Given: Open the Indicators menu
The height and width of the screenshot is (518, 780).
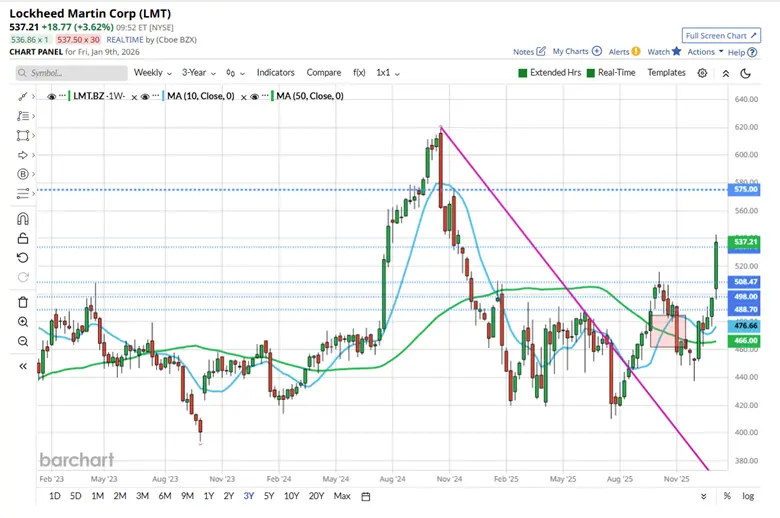Looking at the screenshot, I should (x=275, y=73).
